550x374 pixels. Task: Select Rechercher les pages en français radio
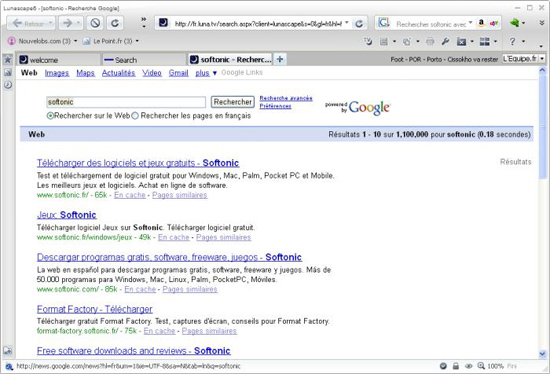pyautogui.click(x=135, y=116)
